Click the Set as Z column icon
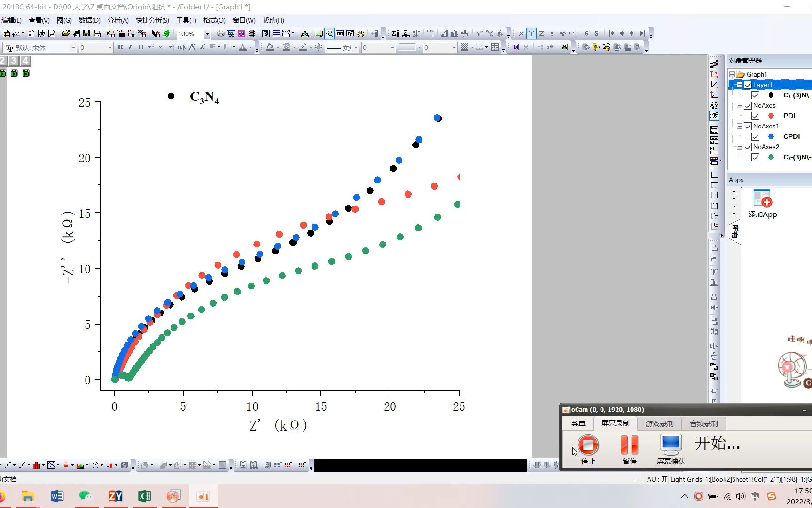 coord(541,33)
